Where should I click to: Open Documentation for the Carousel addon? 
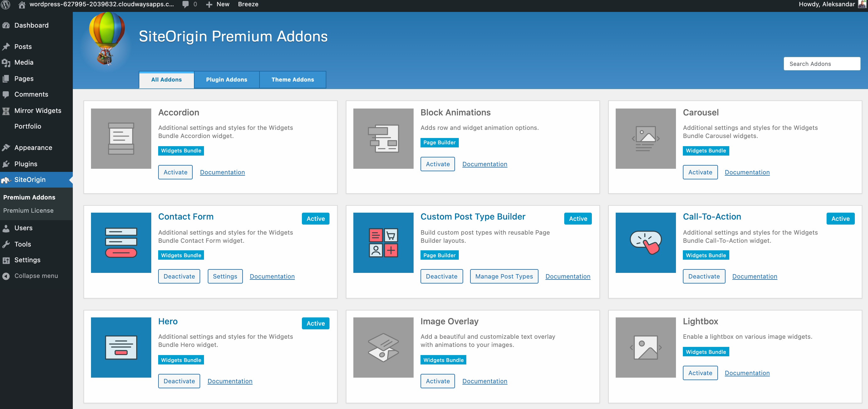coord(747,172)
